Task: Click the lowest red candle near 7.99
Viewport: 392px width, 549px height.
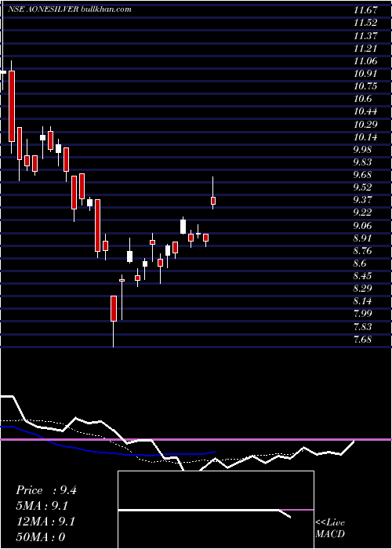Action: point(114,308)
